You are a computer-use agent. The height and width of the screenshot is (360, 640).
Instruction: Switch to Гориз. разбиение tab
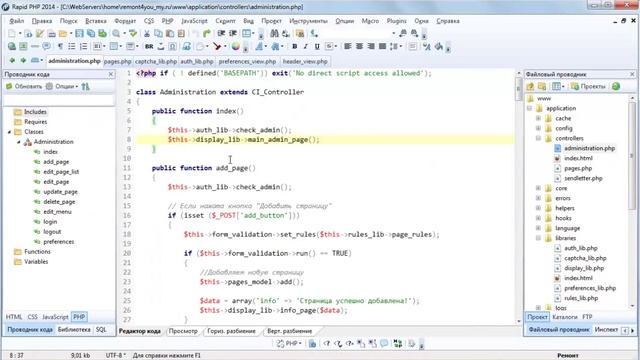231,331
